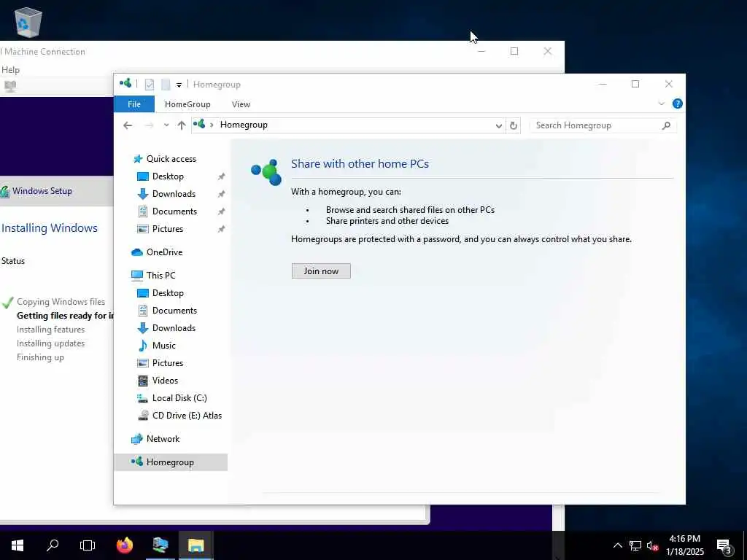Open Music folder in navigation pane

pos(163,346)
